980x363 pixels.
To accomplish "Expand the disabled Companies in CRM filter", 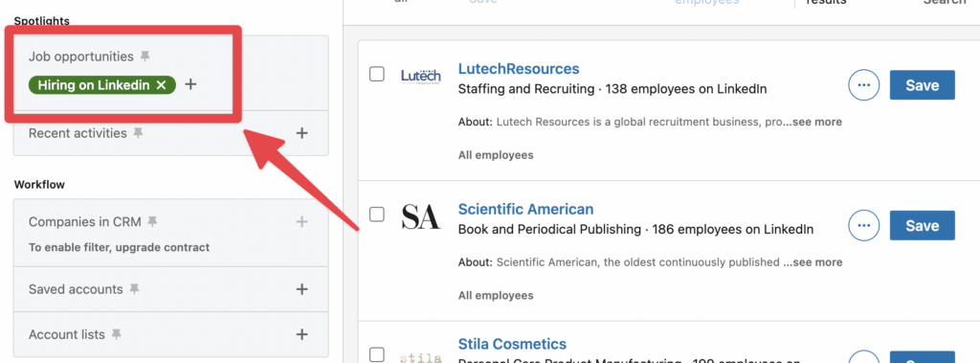I will pyautogui.click(x=301, y=221).
